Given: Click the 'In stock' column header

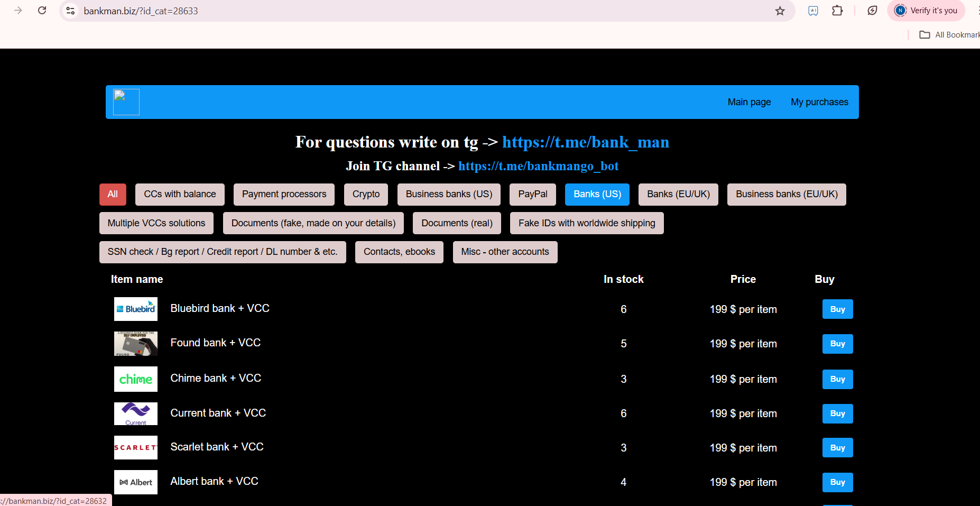Looking at the screenshot, I should (x=624, y=279).
